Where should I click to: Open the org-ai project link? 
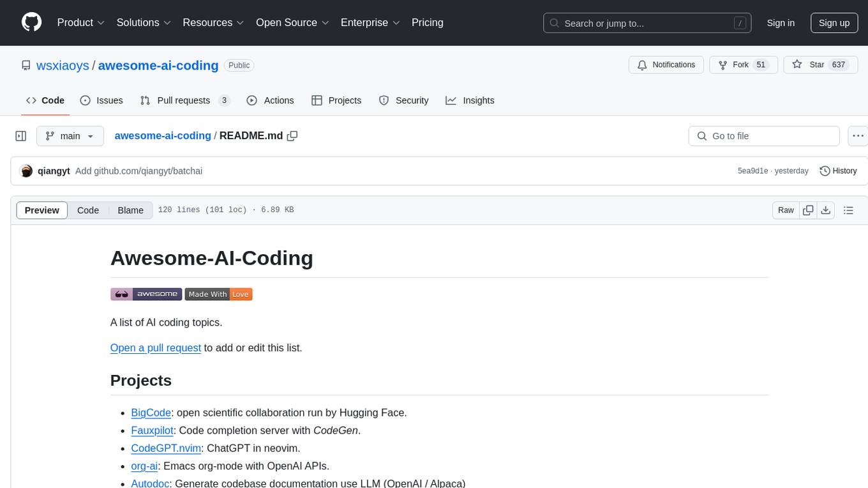coord(144,466)
